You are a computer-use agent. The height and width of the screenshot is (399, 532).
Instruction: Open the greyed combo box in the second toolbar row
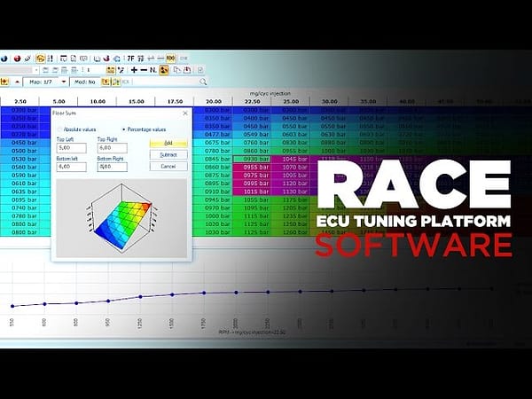(20, 70)
